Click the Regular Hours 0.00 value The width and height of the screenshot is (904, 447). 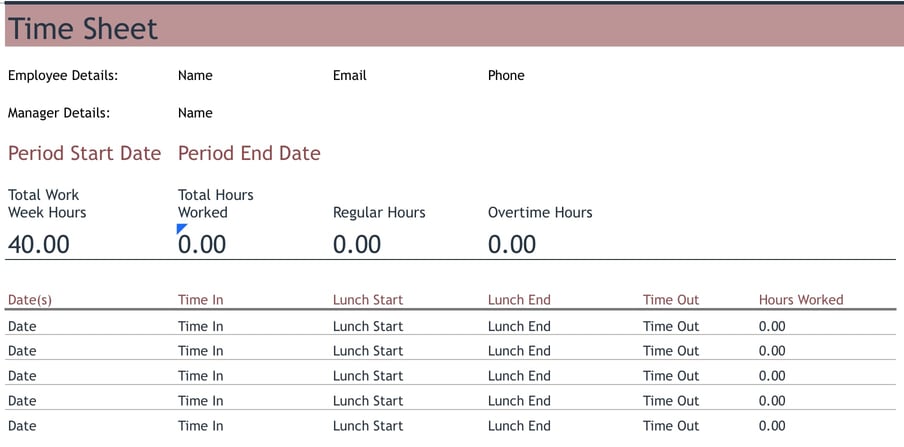357,244
